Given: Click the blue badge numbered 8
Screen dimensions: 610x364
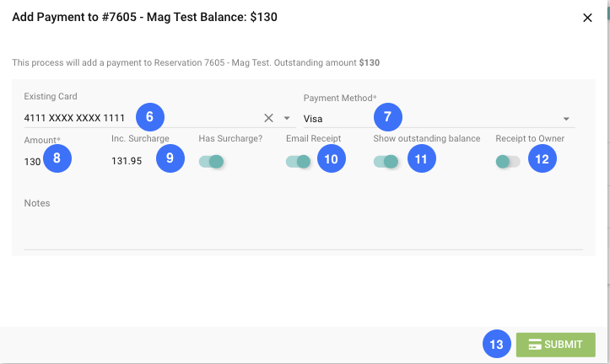Looking at the screenshot, I should (57, 159).
